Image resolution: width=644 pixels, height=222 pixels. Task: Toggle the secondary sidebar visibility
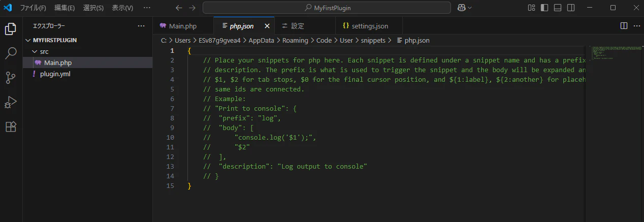pos(571,8)
